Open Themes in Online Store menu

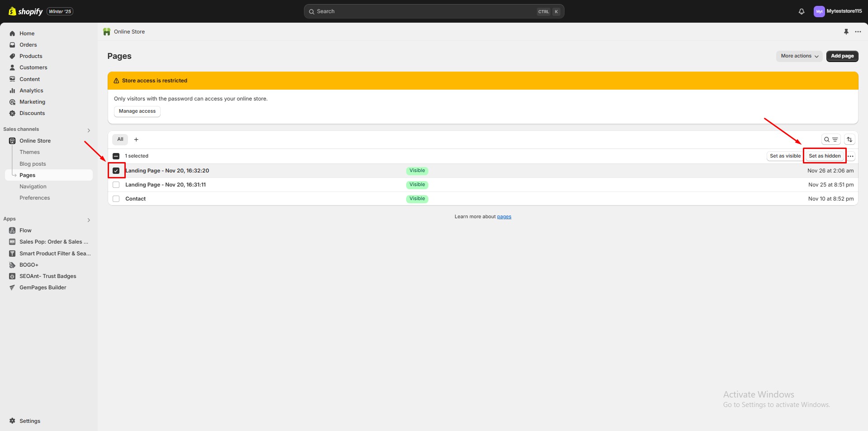click(x=29, y=152)
